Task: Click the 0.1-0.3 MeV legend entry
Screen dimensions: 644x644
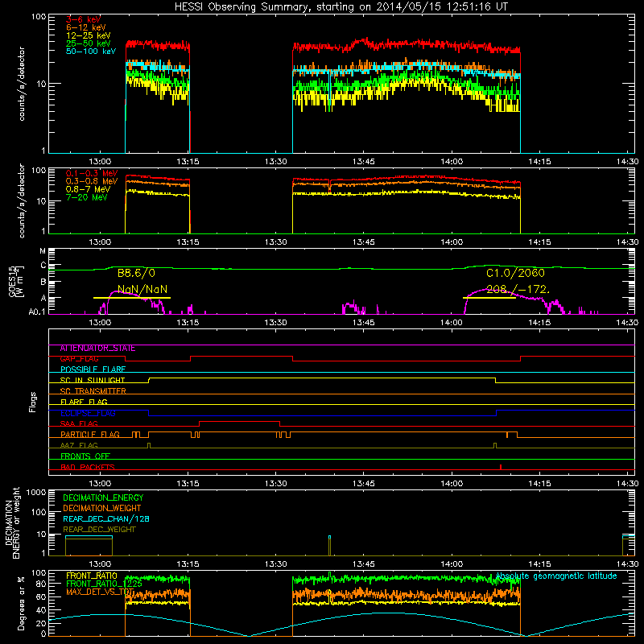Action: pyautogui.click(x=92, y=173)
